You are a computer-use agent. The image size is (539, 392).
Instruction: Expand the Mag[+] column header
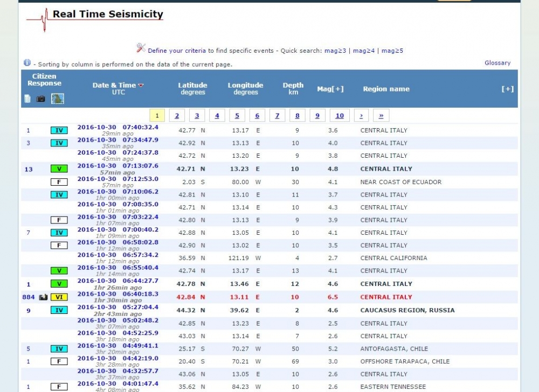[330, 89]
